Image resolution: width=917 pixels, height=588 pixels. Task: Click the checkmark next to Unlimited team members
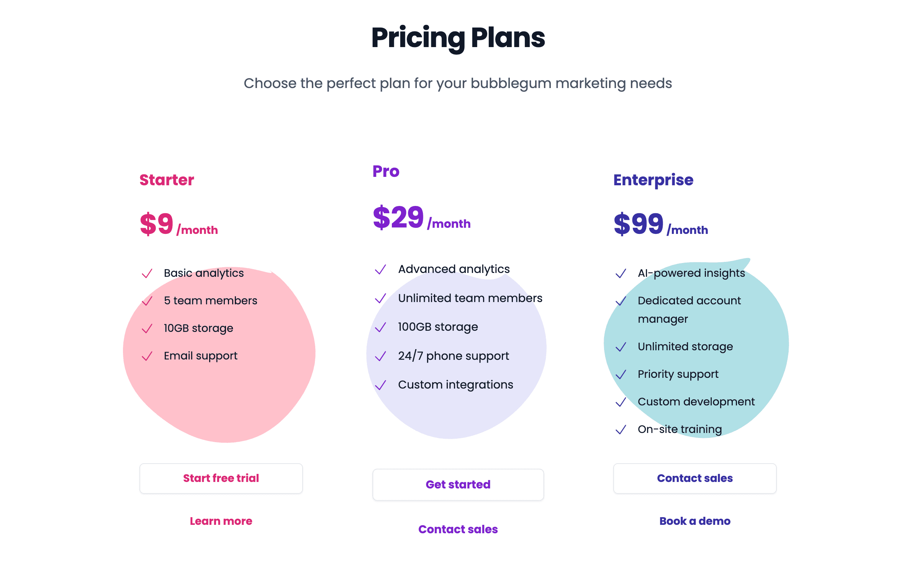[x=381, y=298]
